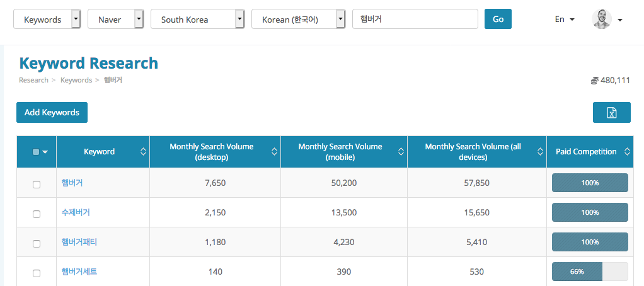Click the Go search button
The image size is (644, 286).
[x=498, y=20]
